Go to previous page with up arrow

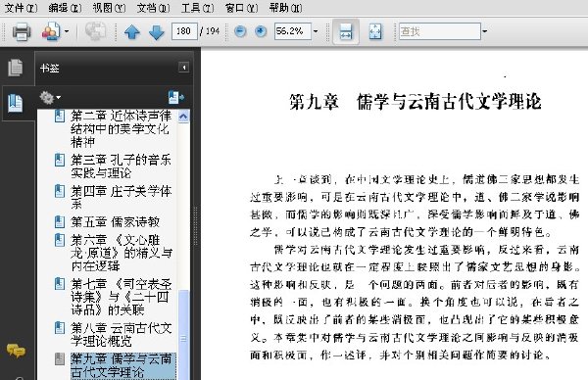point(132,32)
